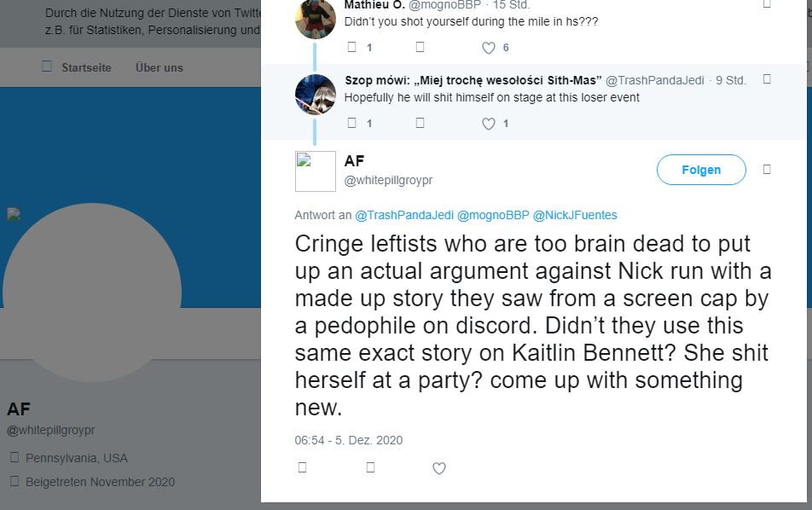812x510 pixels.
Task: Click reply icon under Mathieu O.'s tweet
Action: click(x=351, y=47)
